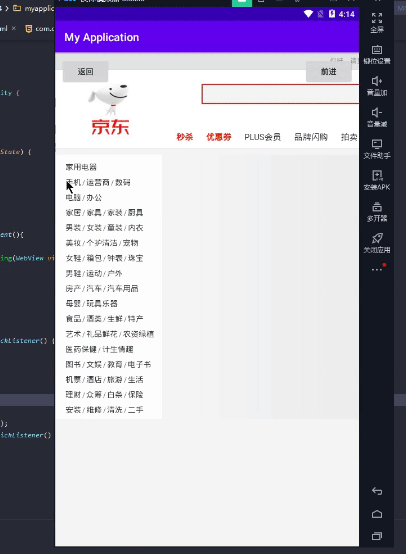Select the 安装 category link

coord(73,410)
